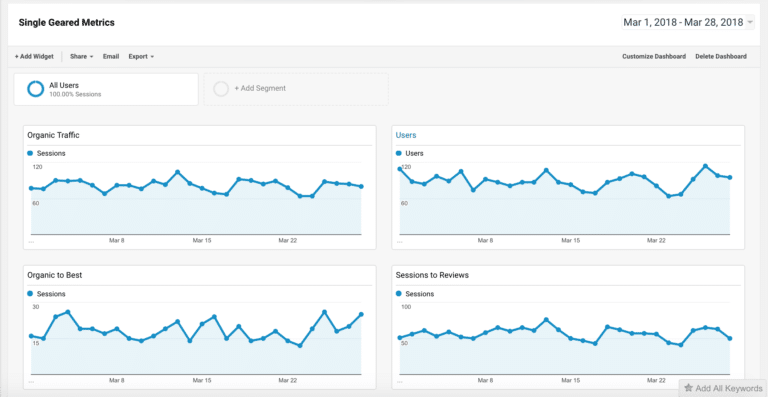Image resolution: width=768 pixels, height=397 pixels.
Task: Click the peak data point in Organic Traffic chart
Action: coord(178,172)
